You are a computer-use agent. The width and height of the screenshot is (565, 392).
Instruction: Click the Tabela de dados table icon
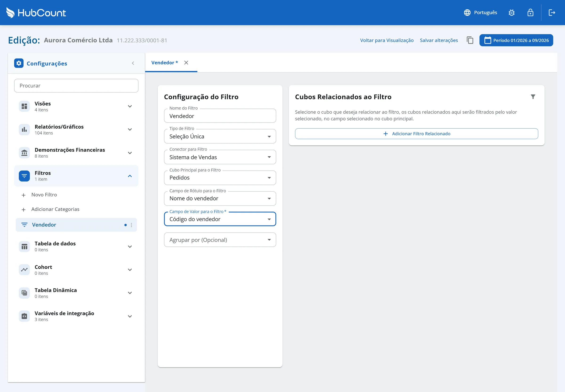[x=24, y=246]
